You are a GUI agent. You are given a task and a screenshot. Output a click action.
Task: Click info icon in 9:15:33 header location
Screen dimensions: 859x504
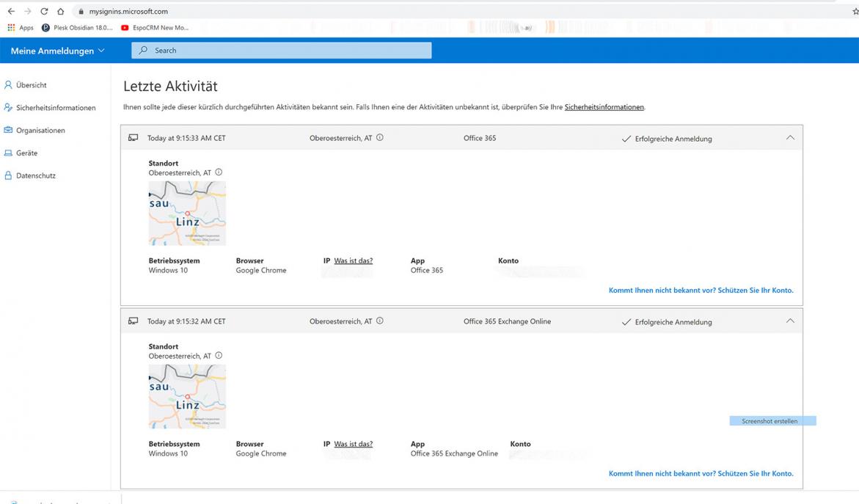click(x=380, y=137)
